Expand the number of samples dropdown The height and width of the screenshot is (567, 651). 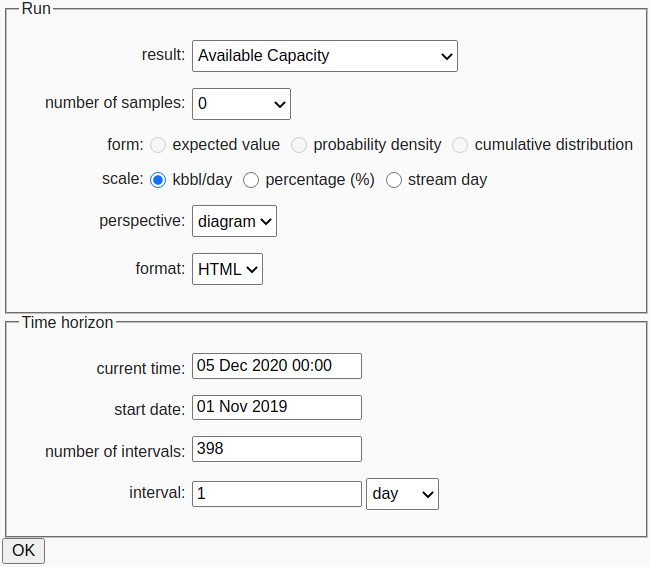click(241, 103)
